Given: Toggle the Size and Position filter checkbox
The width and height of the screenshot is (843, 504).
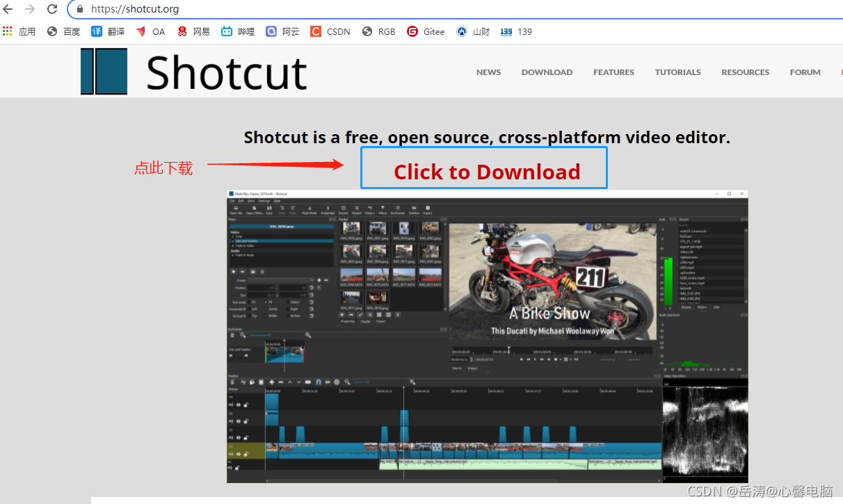Looking at the screenshot, I should coord(232,241).
